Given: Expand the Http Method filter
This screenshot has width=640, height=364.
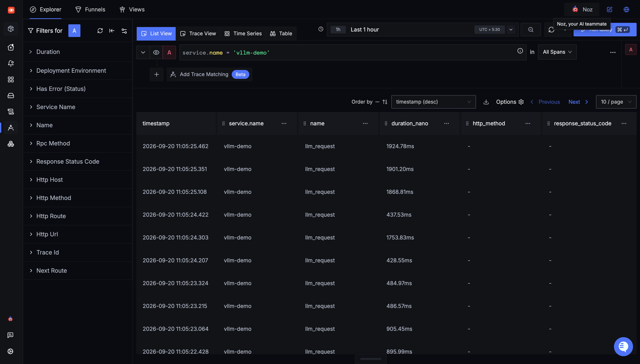Looking at the screenshot, I should point(78,198).
